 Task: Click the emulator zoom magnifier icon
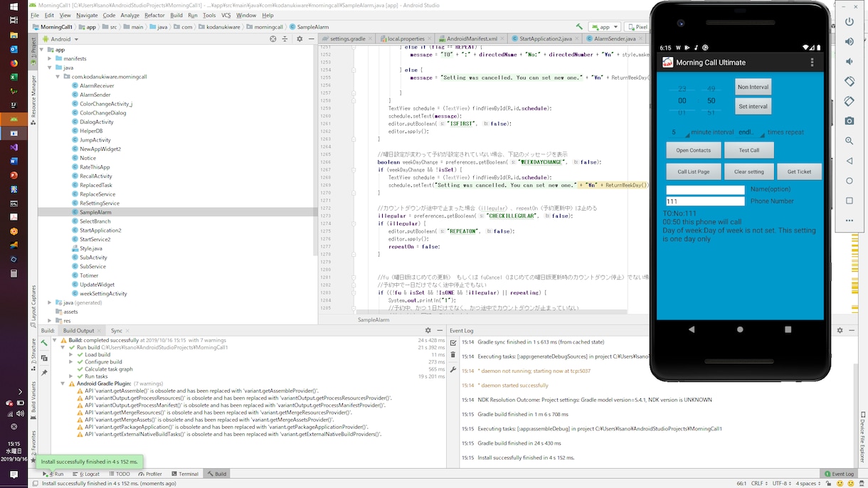tap(849, 141)
